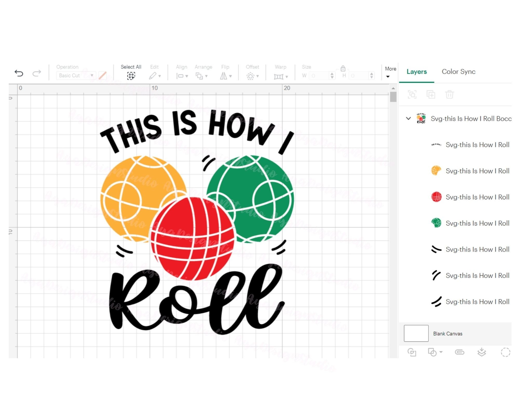Collapse the Svg-this Is How I Roll Bocc group
Image resolution: width=519 pixels, height=420 pixels.
(x=408, y=118)
